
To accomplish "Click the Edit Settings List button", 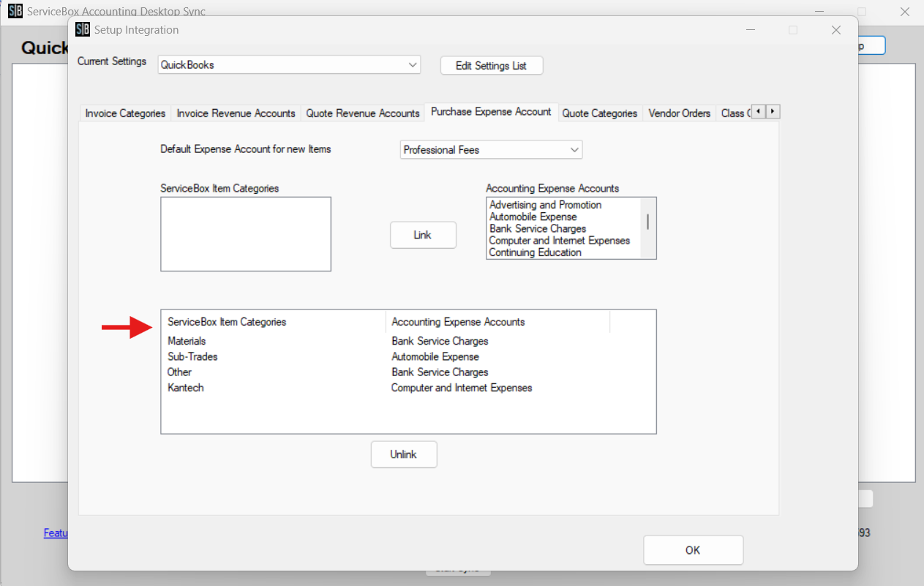I will pos(492,66).
